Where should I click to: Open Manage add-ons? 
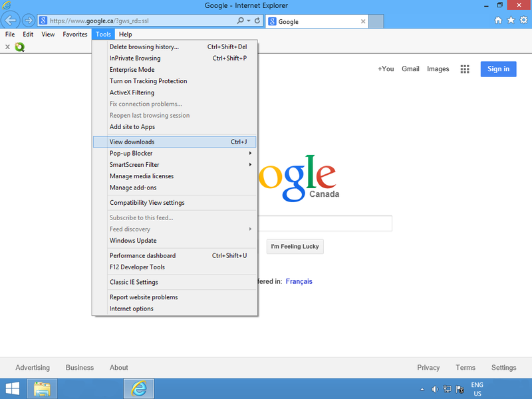coord(175,188)
